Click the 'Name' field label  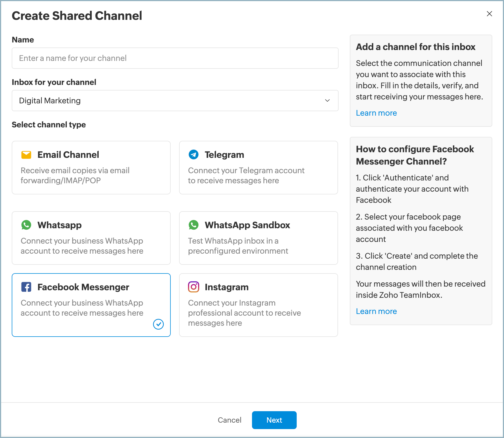click(23, 40)
